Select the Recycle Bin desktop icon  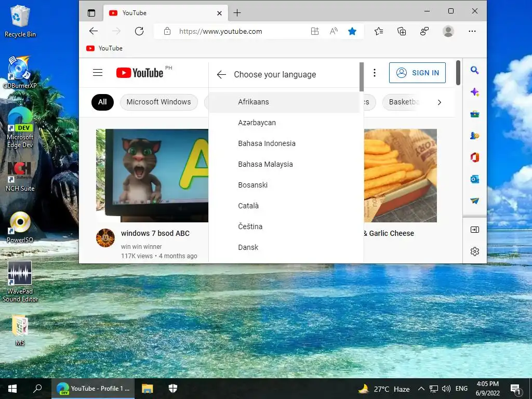pyautogui.click(x=20, y=21)
